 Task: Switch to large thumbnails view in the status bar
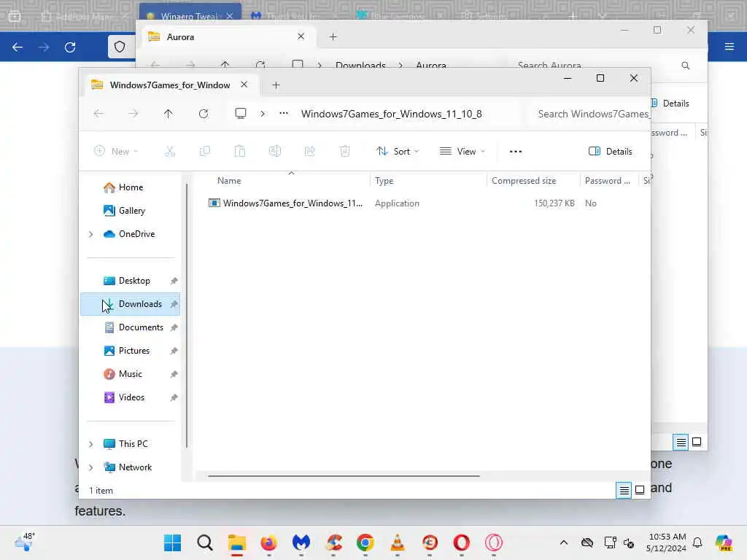[x=640, y=490]
